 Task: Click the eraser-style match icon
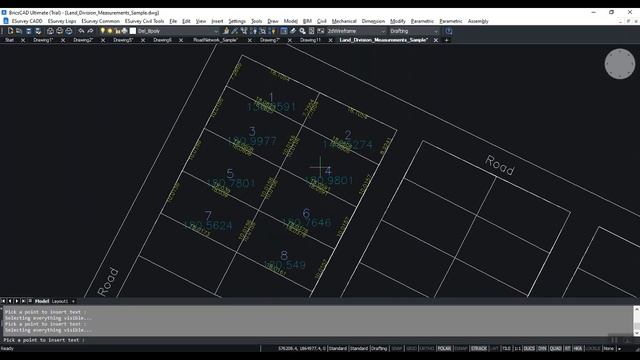pos(293,31)
